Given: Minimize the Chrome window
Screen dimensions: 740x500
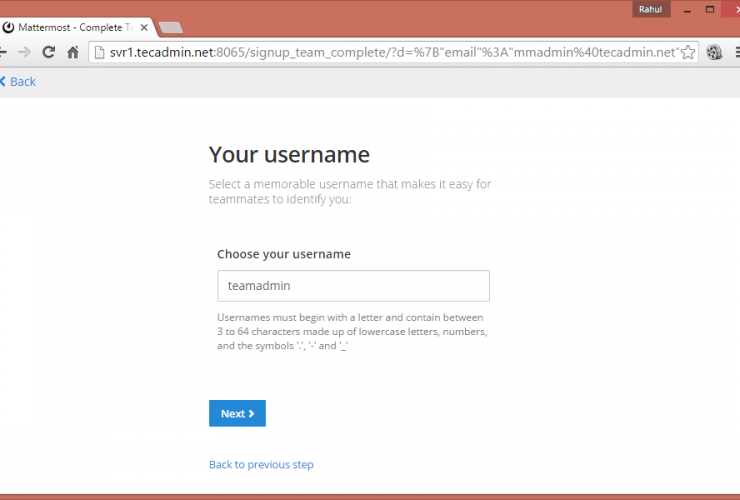Looking at the screenshot, I should pos(687,9).
